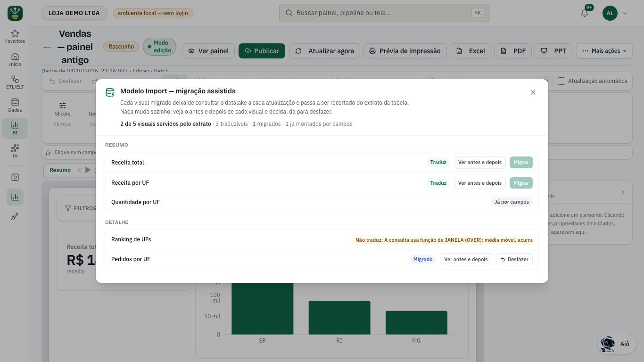Click Migrar for Receita total
This screenshot has height=362, width=644.
(x=521, y=163)
